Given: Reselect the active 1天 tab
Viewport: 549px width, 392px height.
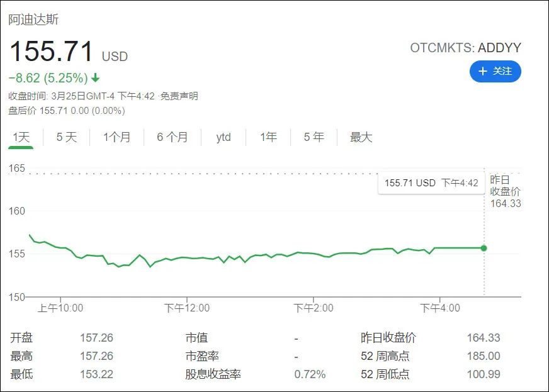Looking at the screenshot, I should (20, 137).
